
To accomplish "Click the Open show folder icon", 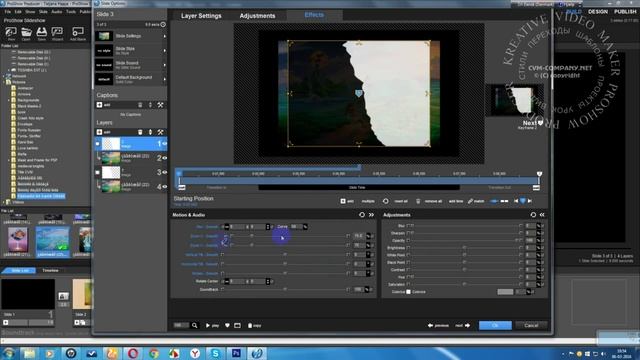I will click(26, 32).
